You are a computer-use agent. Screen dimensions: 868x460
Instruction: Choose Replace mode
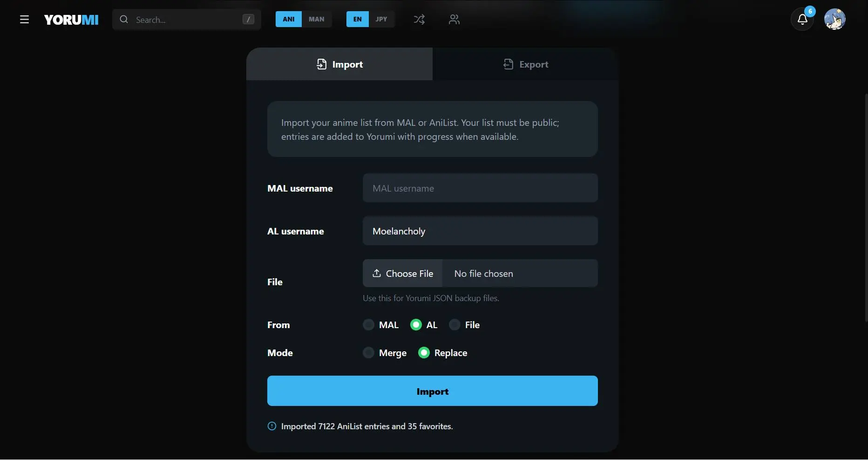(x=424, y=353)
